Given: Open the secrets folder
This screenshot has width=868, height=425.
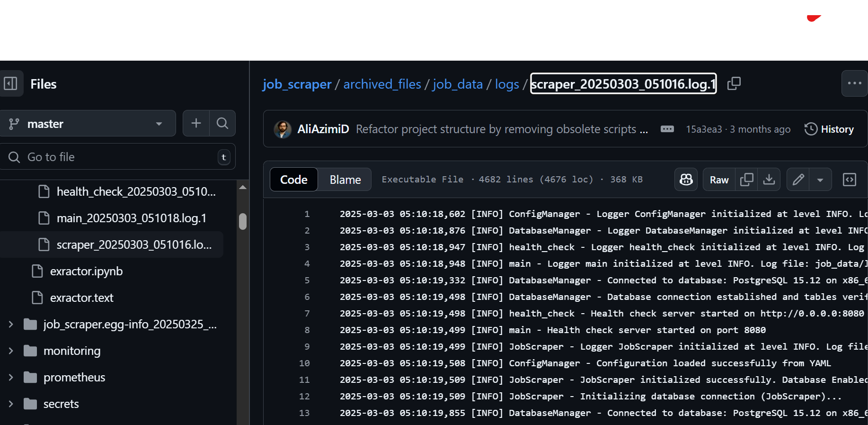Looking at the screenshot, I should coord(61,404).
